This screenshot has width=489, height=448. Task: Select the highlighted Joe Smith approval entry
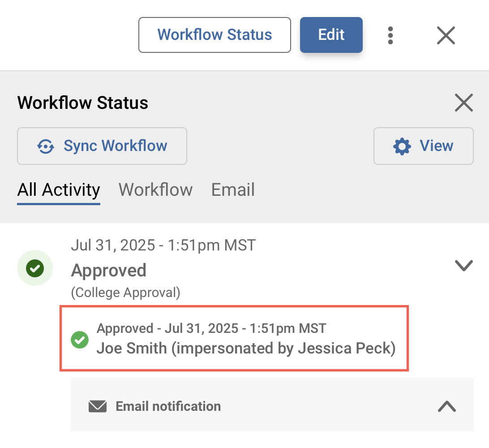234,339
